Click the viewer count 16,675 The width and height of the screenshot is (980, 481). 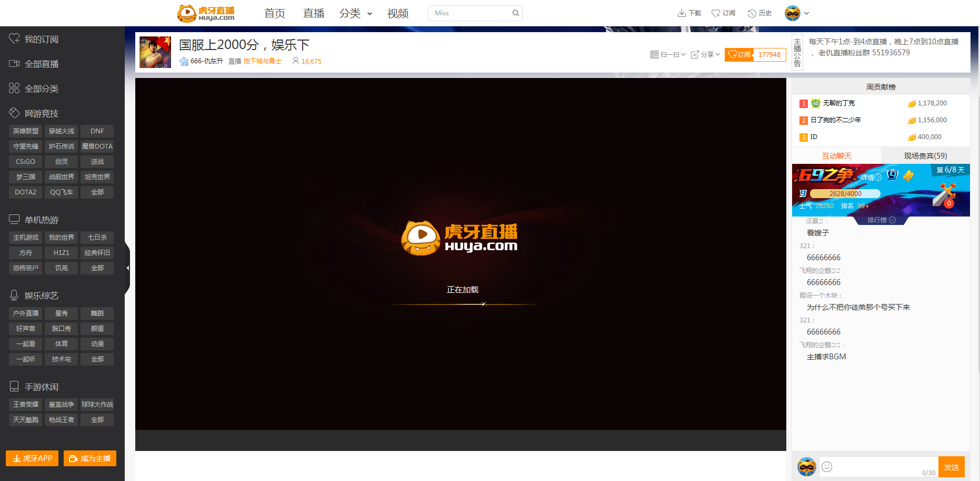(312, 61)
